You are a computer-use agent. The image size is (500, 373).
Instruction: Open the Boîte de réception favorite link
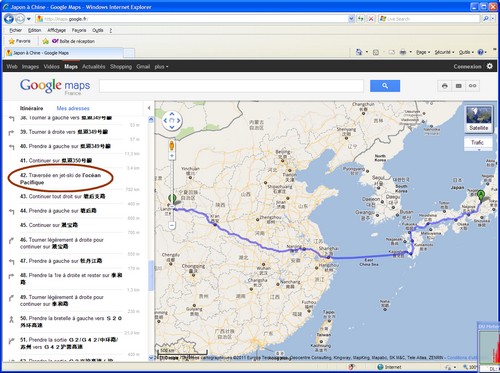[x=73, y=41]
